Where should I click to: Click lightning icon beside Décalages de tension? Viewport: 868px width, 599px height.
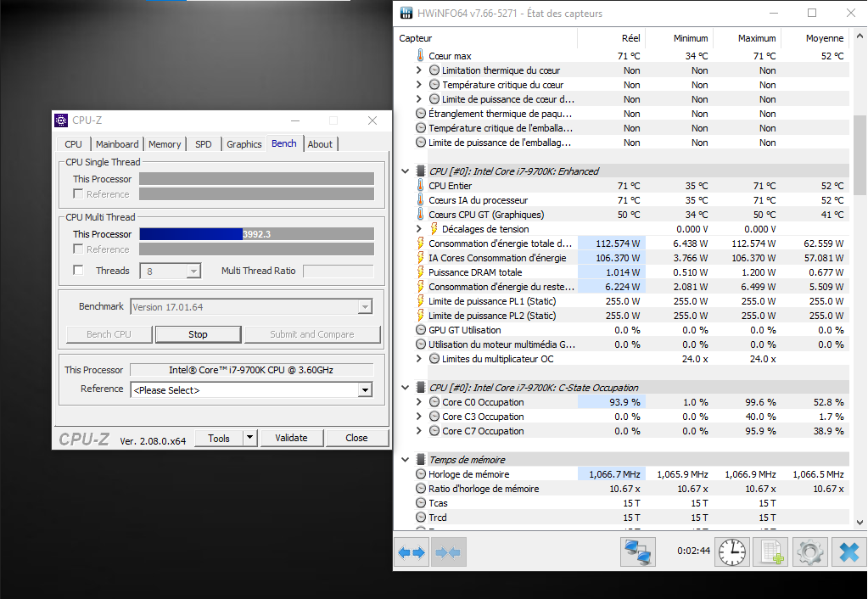(434, 228)
